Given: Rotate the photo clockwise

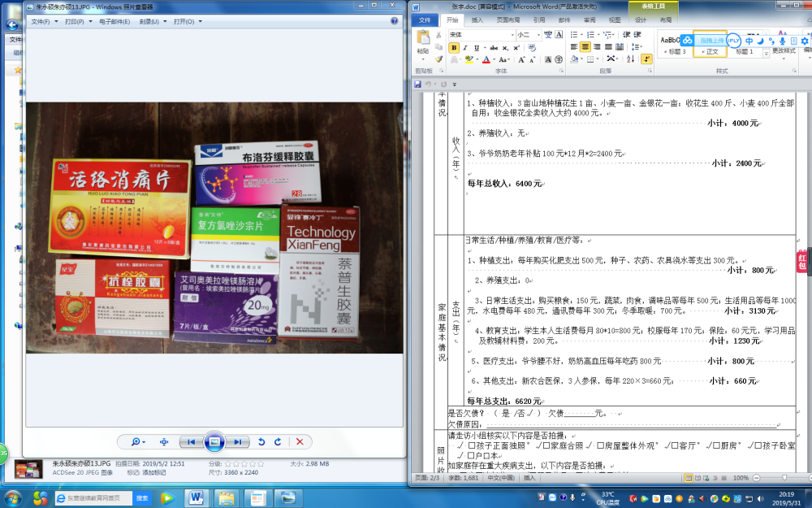Looking at the screenshot, I should click(278, 441).
